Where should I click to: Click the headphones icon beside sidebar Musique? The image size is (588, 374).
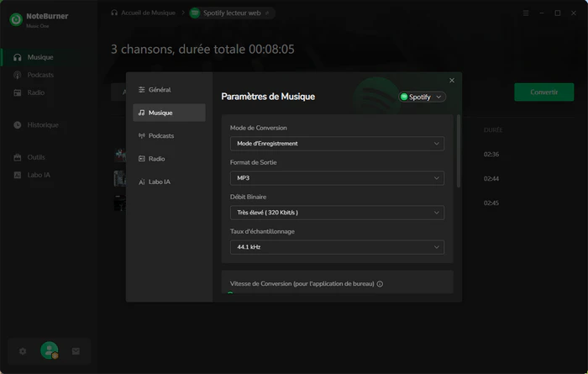click(x=18, y=57)
